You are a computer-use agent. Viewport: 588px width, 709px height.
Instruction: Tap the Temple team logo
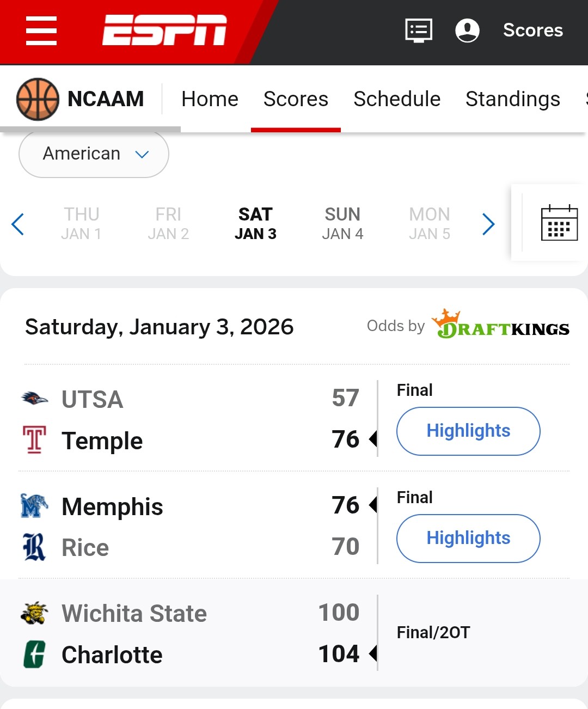click(x=34, y=440)
